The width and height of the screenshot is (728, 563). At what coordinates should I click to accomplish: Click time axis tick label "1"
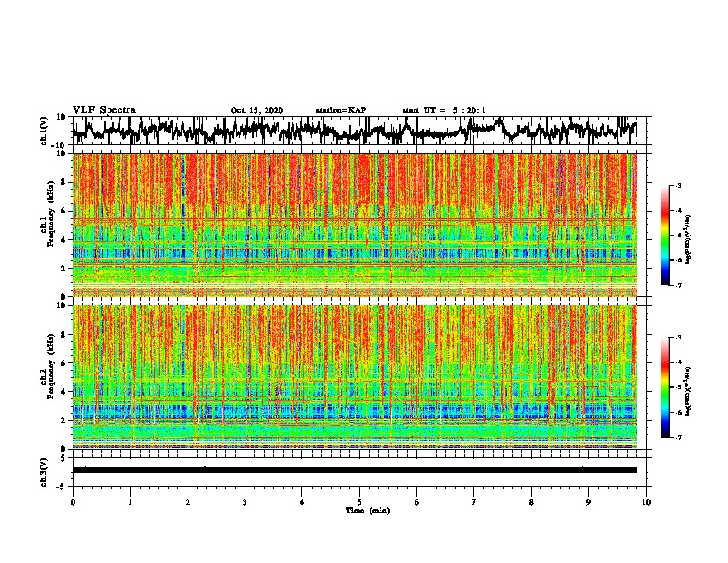point(130,502)
